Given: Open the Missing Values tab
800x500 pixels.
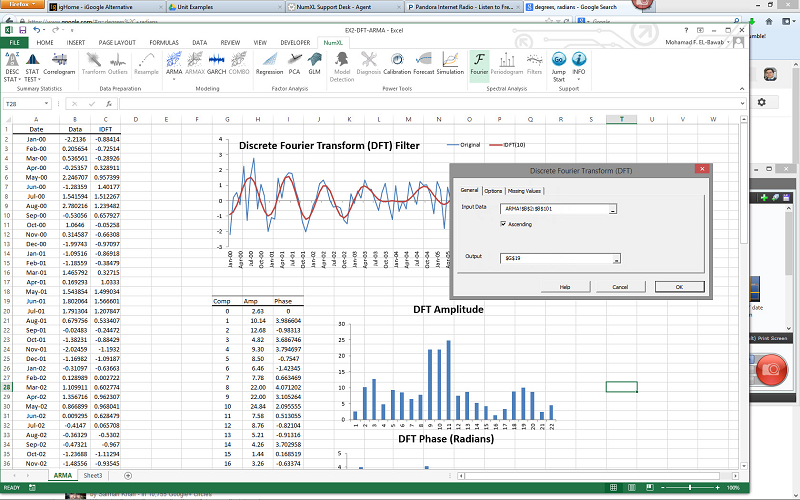Looking at the screenshot, I should click(x=524, y=190).
